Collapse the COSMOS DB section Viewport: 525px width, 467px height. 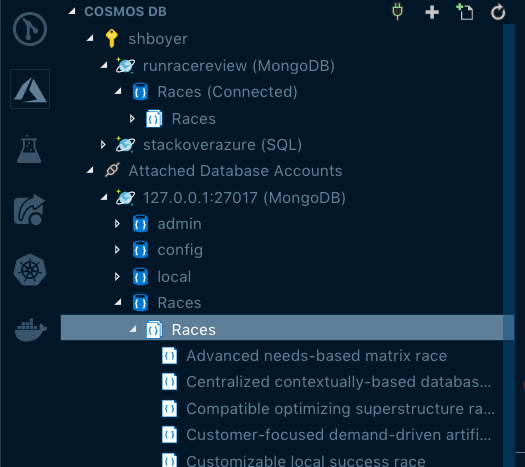tap(72, 11)
